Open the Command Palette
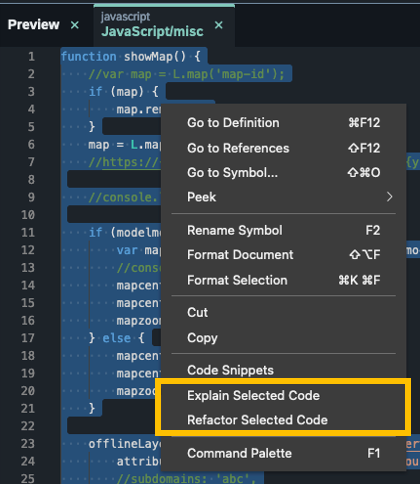The image size is (420, 484). click(x=283, y=453)
